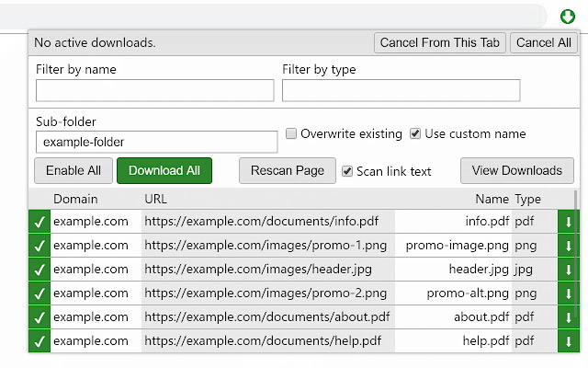Click the vertical scrollbar of the file list
The height and width of the screenshot is (368, 588).
click(576, 271)
